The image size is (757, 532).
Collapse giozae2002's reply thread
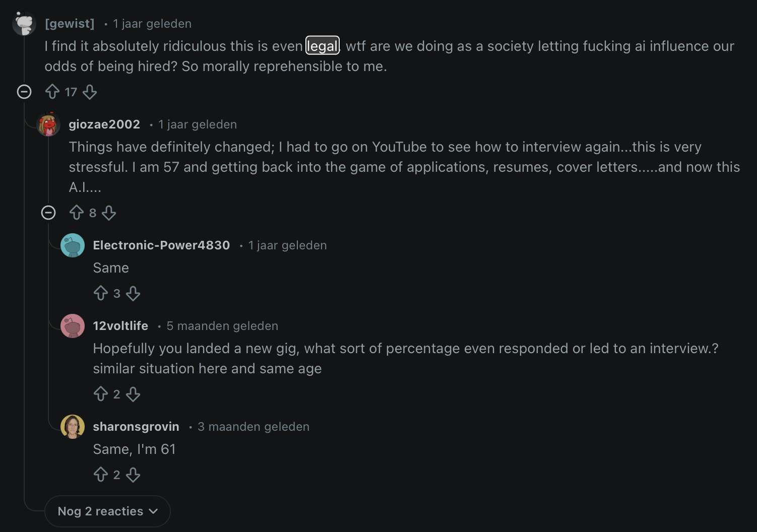tap(48, 213)
